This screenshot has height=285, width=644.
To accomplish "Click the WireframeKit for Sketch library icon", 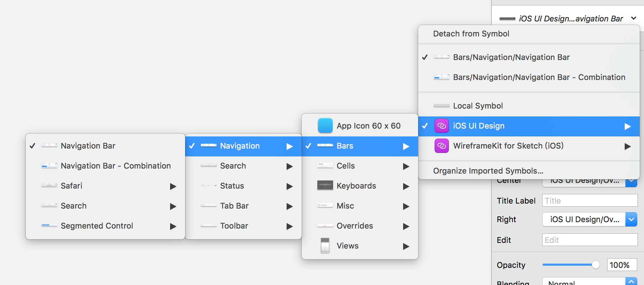I will tap(442, 146).
